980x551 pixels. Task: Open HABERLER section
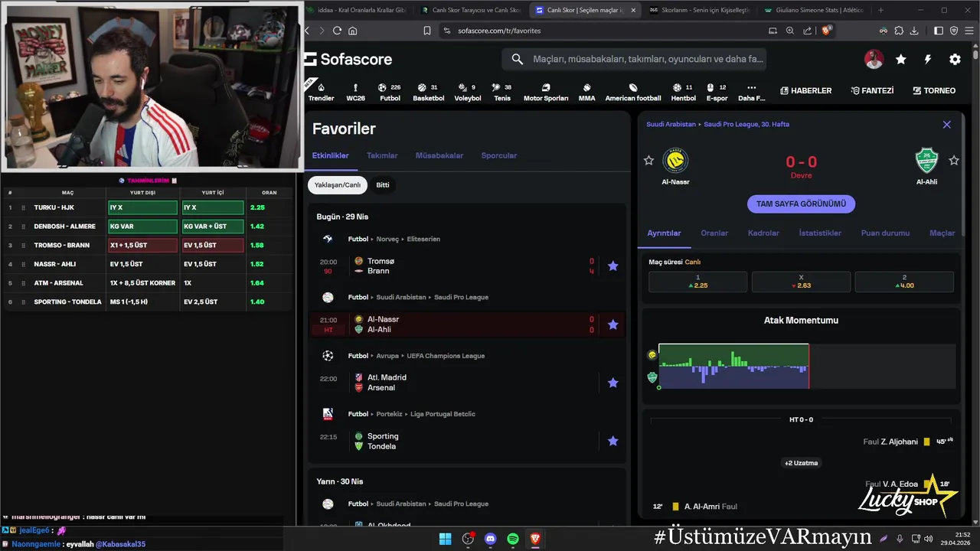coord(805,90)
